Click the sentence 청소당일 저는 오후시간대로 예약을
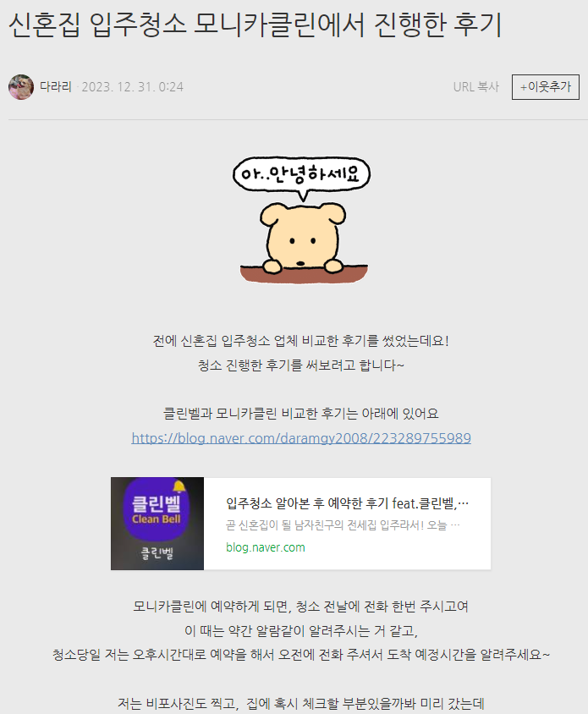This screenshot has height=714, width=588. point(300,655)
